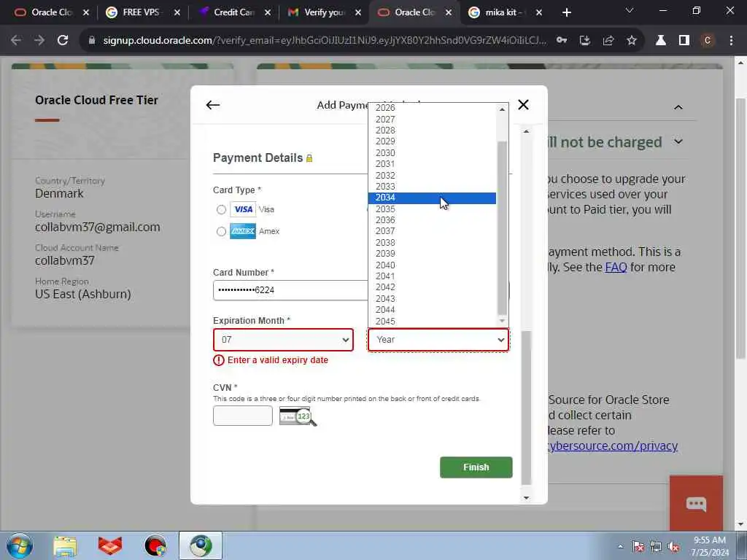Close the Add Payment Method dialog

pyautogui.click(x=523, y=105)
